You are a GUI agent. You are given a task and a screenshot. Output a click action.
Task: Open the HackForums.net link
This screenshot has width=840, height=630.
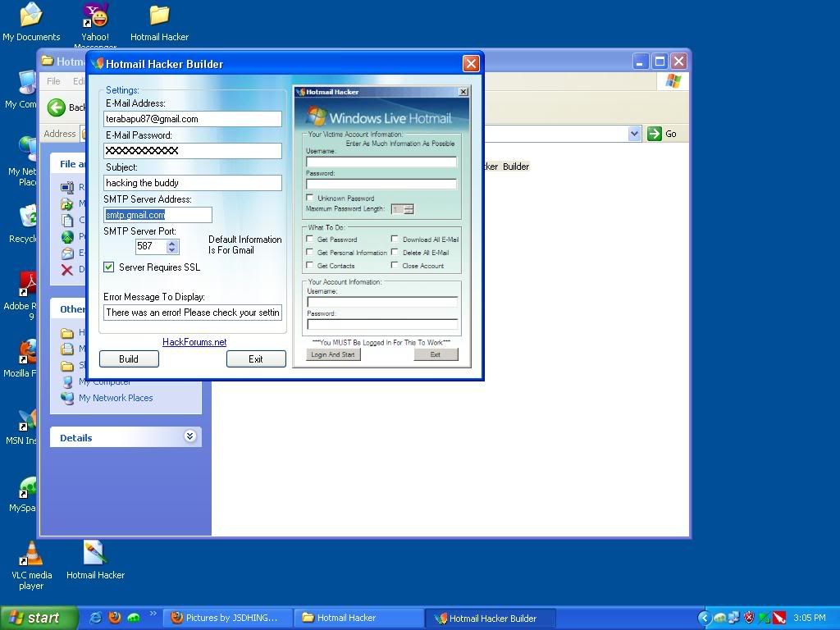click(194, 342)
